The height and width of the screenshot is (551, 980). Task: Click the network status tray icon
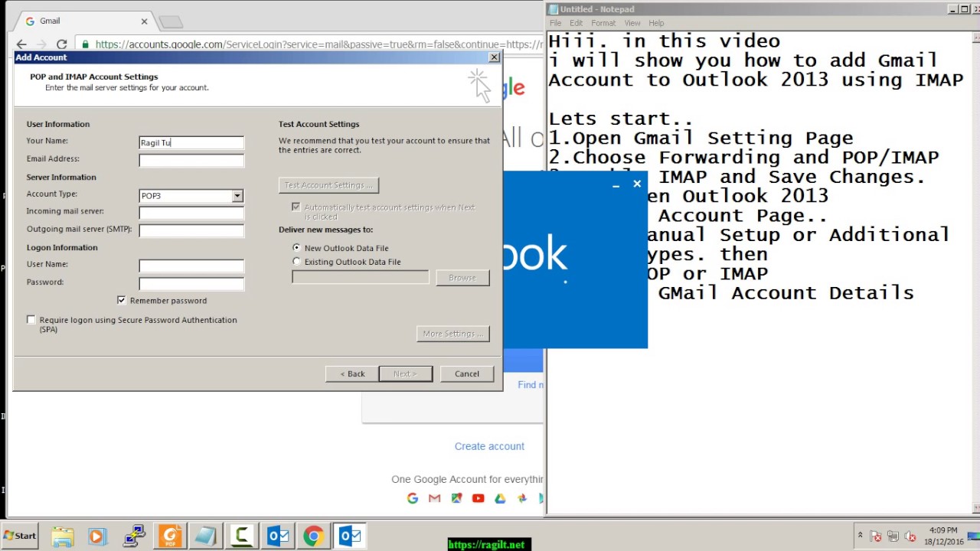pos(893,536)
